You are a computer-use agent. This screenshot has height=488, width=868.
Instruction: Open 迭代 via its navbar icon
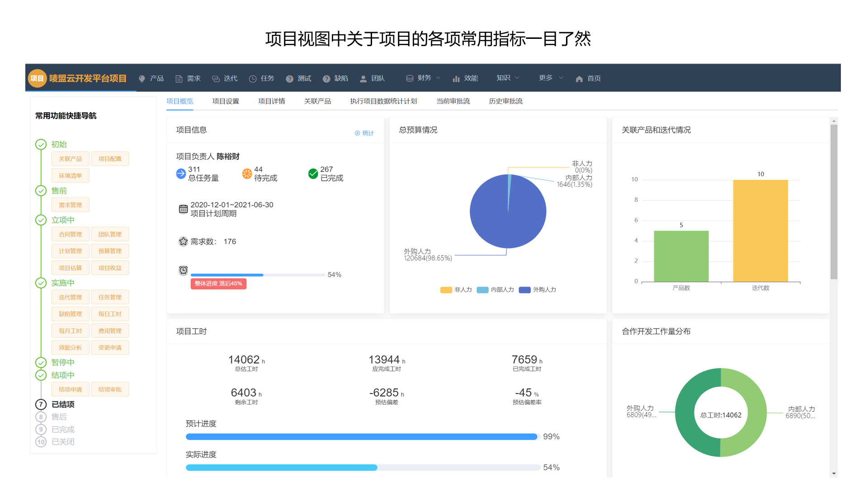coord(216,79)
